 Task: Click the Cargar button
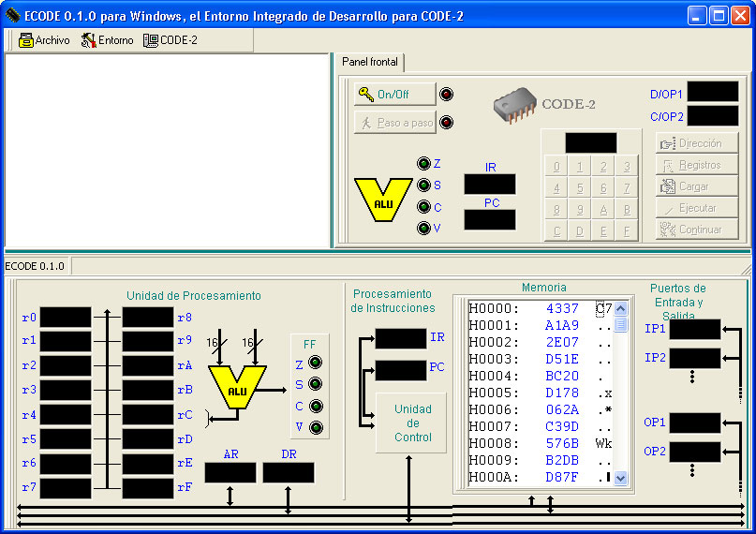pyautogui.click(x=697, y=186)
